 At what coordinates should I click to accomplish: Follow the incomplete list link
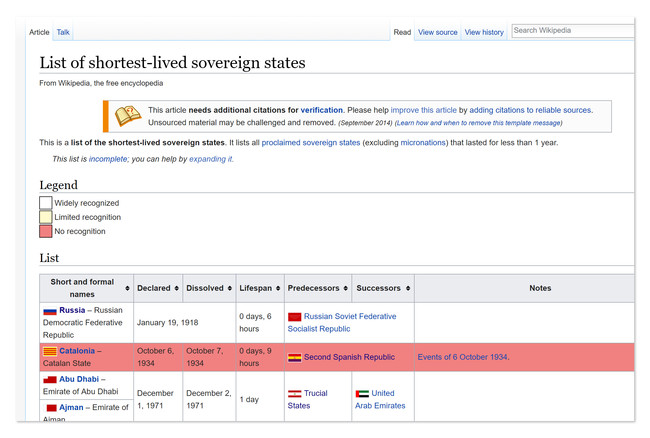[x=108, y=159]
